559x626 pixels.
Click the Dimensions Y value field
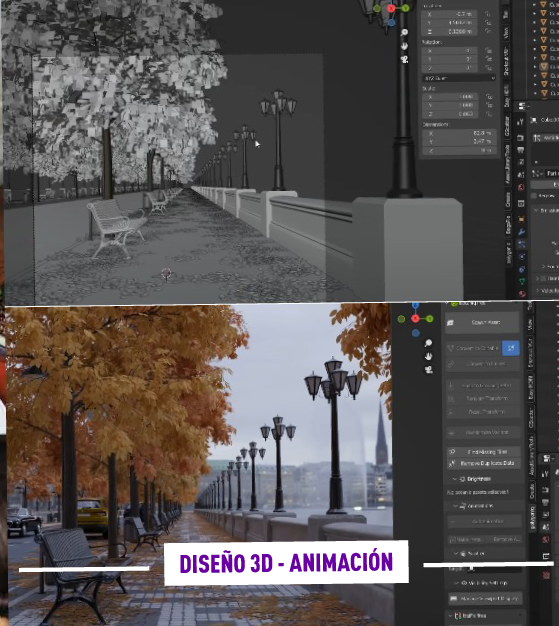(x=460, y=141)
